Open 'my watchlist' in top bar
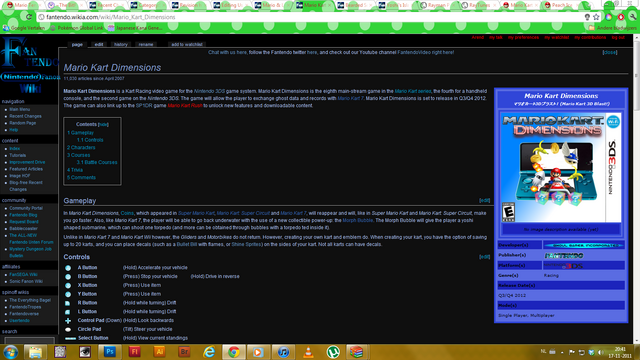 [557, 38]
